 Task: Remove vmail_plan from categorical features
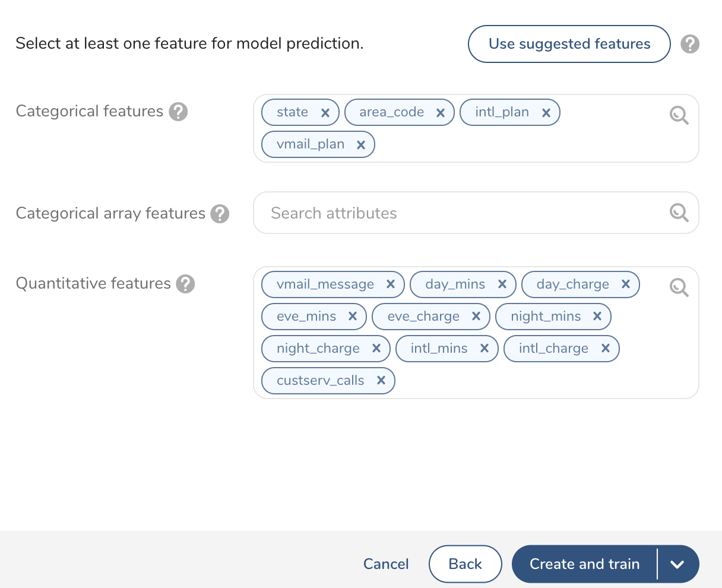[x=360, y=145]
